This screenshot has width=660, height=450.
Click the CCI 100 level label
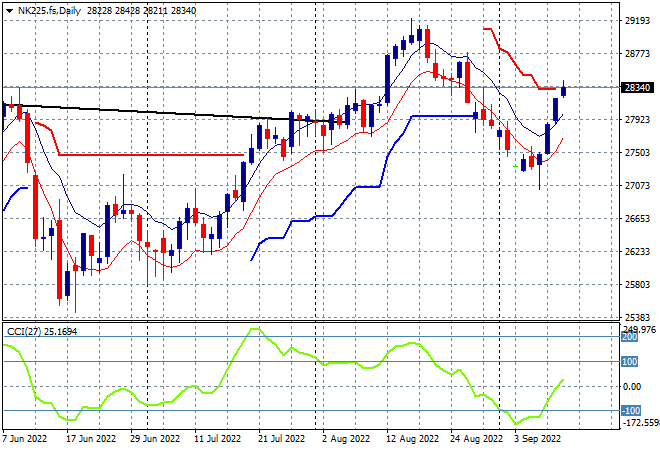[630, 362]
